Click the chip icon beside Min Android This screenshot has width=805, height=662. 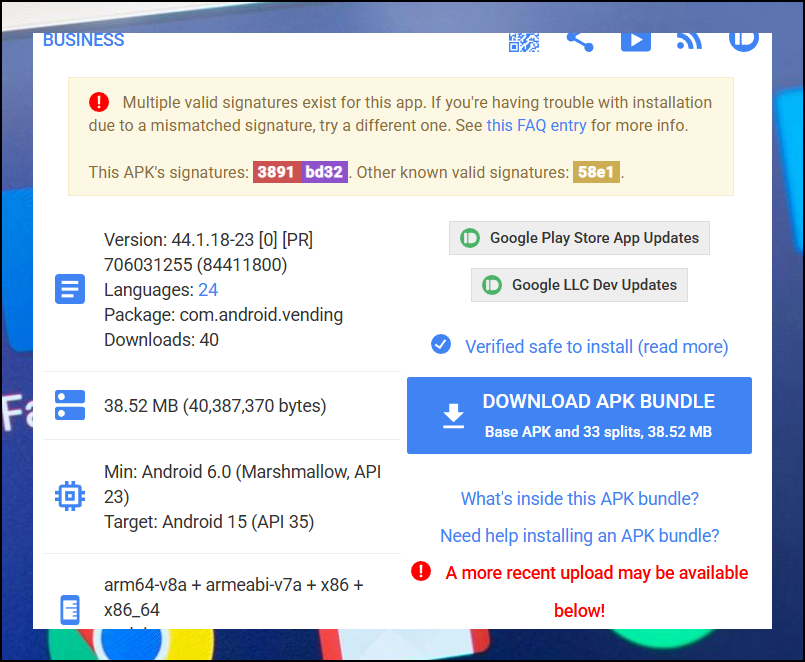pyautogui.click(x=70, y=496)
